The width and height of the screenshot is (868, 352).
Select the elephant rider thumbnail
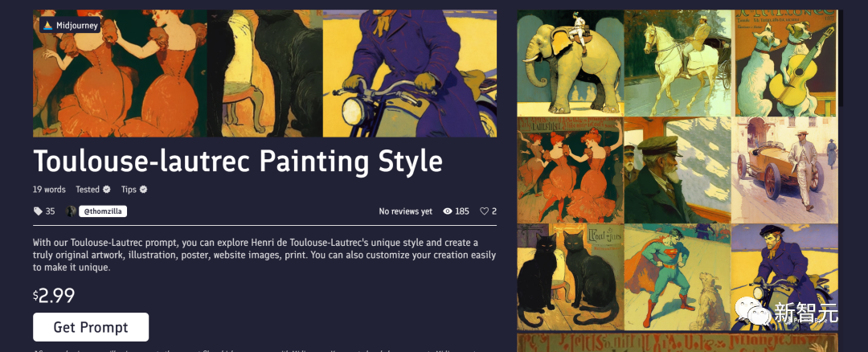[570, 63]
